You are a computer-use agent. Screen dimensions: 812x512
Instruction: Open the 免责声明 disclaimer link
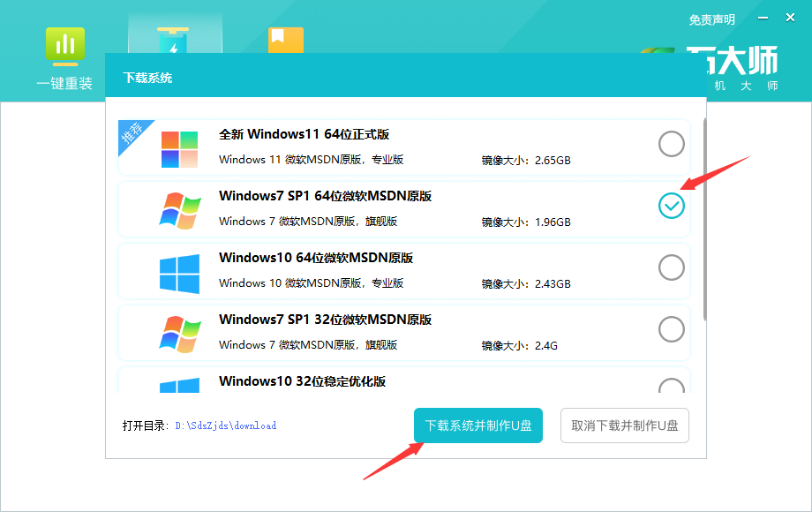point(711,19)
